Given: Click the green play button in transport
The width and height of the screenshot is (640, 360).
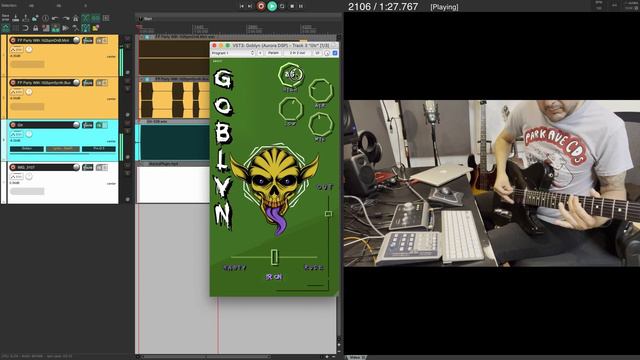Looking at the screenshot, I should pyautogui.click(x=272, y=6).
